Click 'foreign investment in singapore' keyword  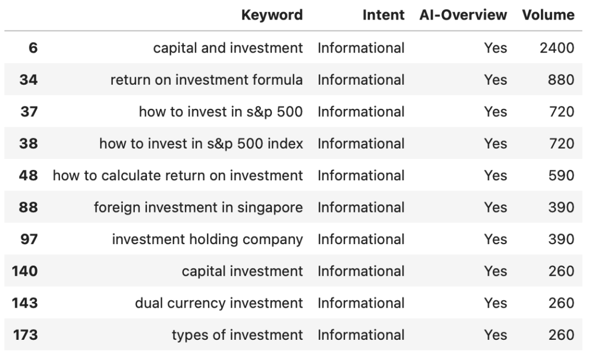[x=198, y=207]
